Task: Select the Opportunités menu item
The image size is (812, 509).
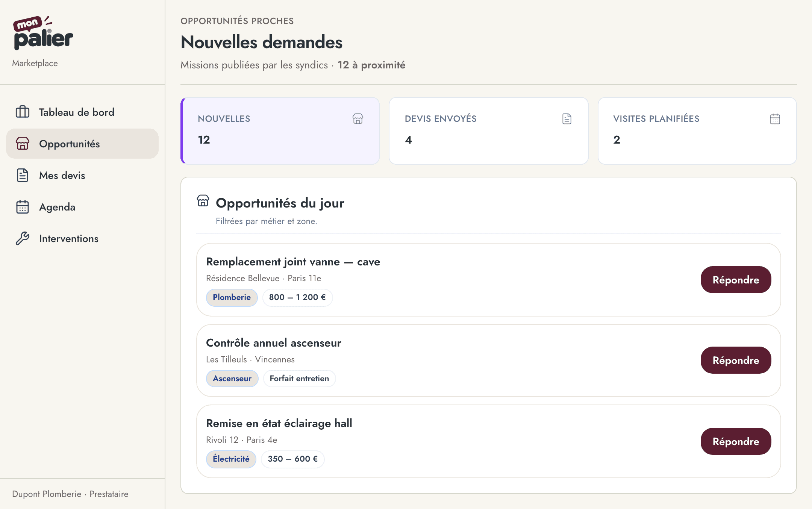Action: pyautogui.click(x=82, y=143)
